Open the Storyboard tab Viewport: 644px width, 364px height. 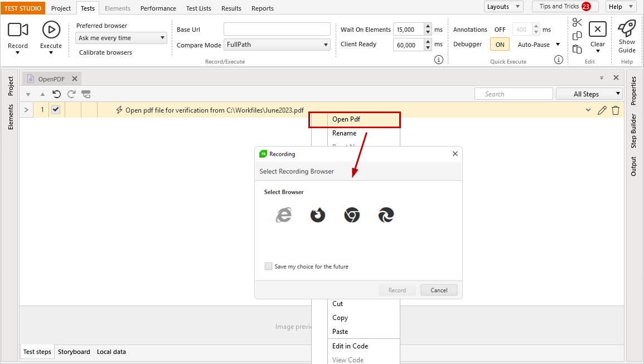74,352
